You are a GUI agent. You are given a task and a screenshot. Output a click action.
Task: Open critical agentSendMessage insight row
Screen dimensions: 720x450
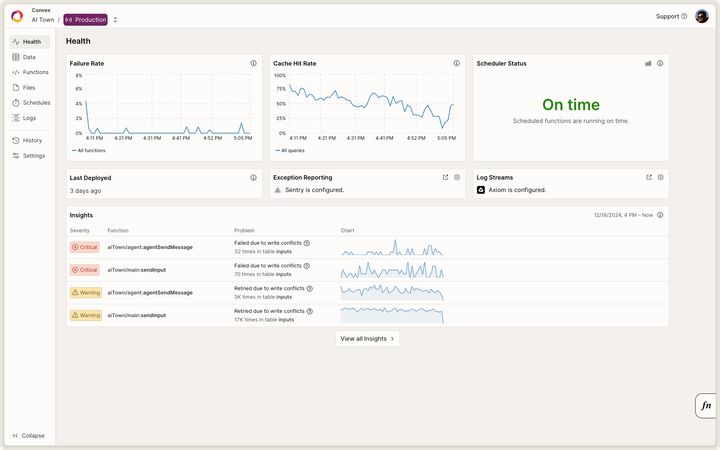point(367,248)
